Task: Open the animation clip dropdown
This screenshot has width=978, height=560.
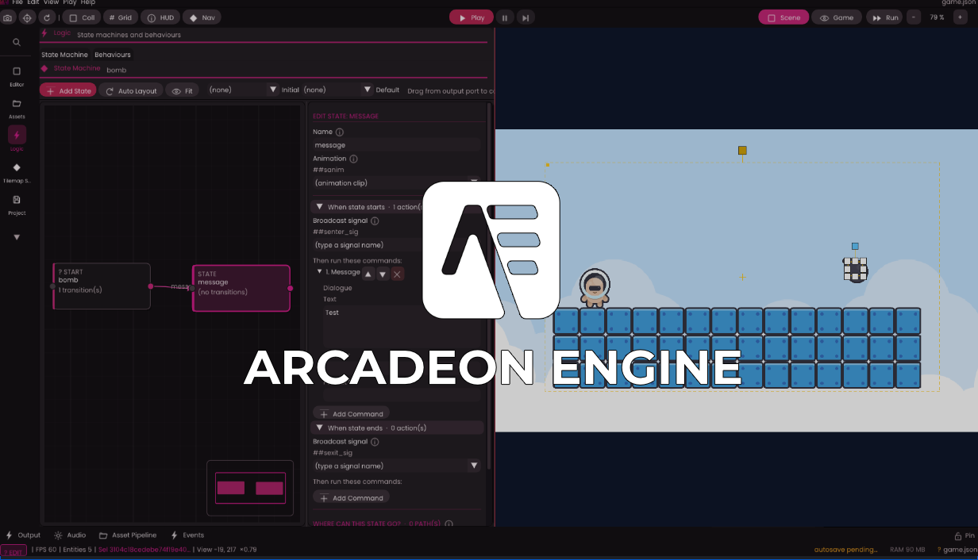Action: [x=396, y=183]
